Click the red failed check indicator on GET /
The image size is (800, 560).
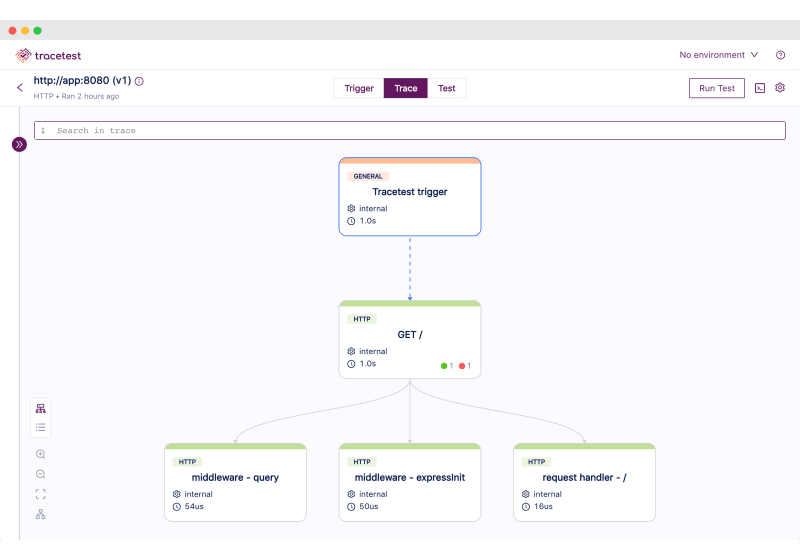pyautogui.click(x=465, y=366)
